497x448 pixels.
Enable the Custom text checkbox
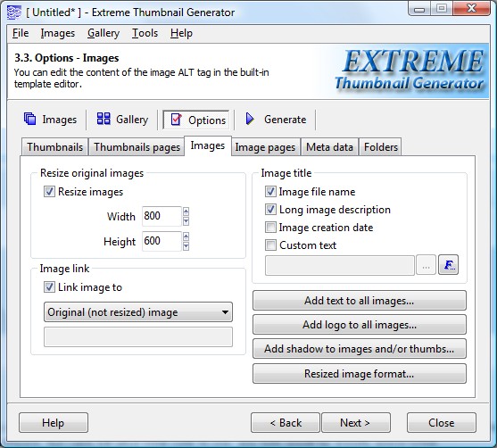coord(270,245)
